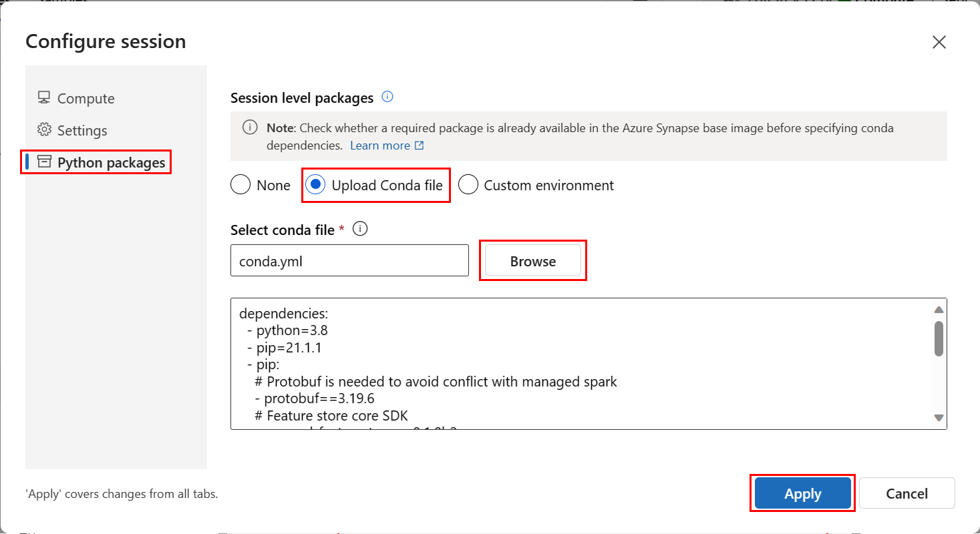This screenshot has width=980, height=534.
Task: Click the Browse button
Action: pyautogui.click(x=532, y=260)
